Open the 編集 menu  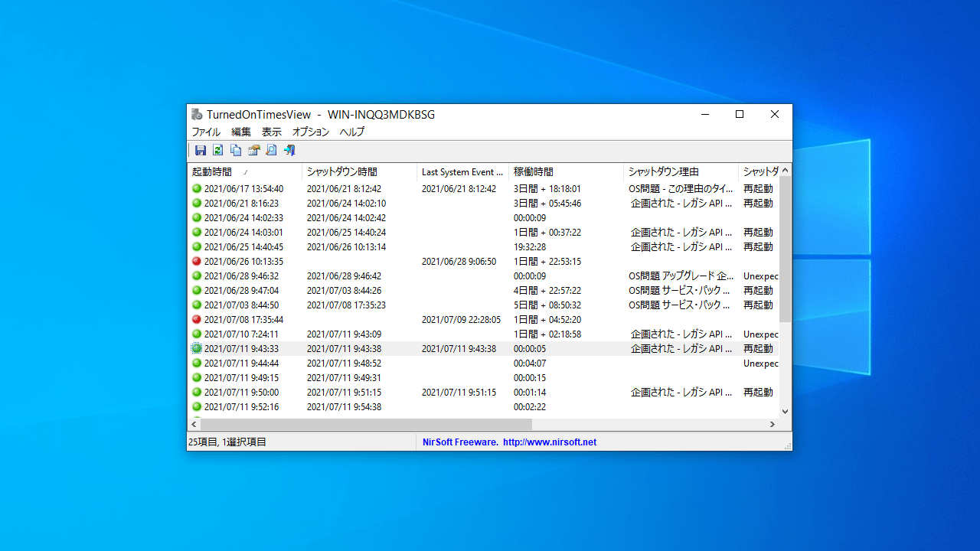(241, 132)
